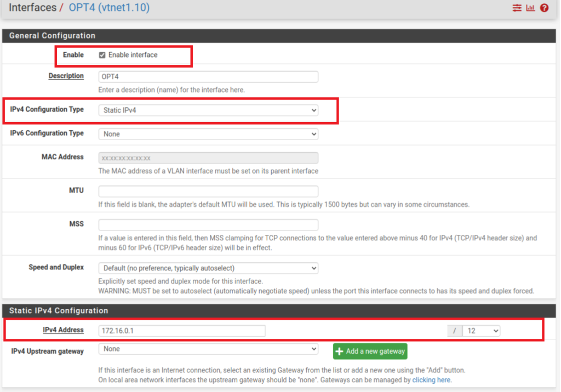Select the IPv4 Upstream gateway dropdown
561x392 pixels.
(x=208, y=349)
